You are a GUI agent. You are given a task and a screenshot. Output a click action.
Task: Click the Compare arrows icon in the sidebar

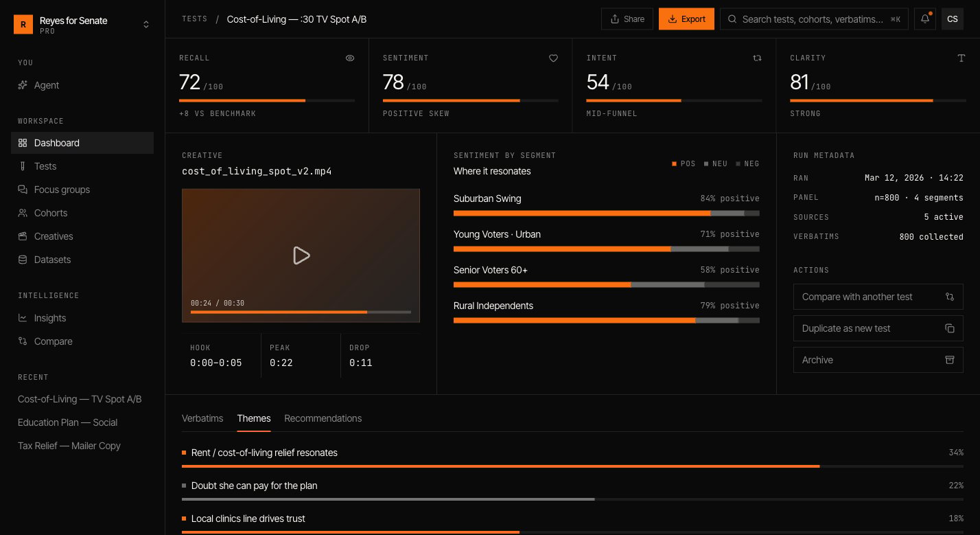tap(23, 341)
